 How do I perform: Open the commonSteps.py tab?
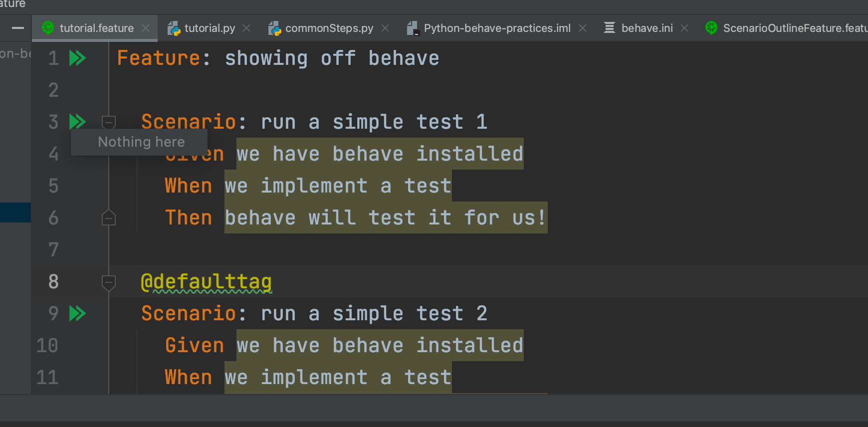click(x=329, y=28)
